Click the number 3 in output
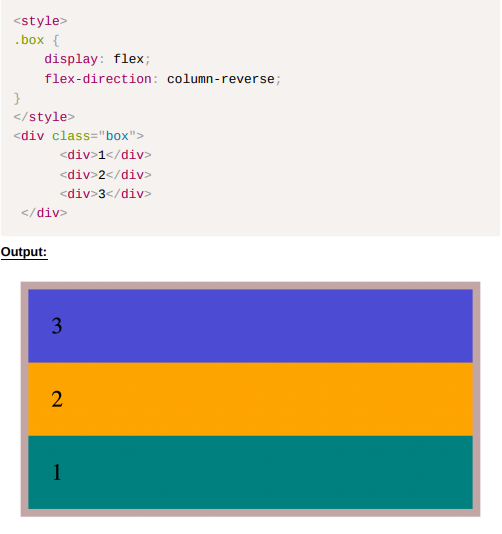 click(57, 326)
